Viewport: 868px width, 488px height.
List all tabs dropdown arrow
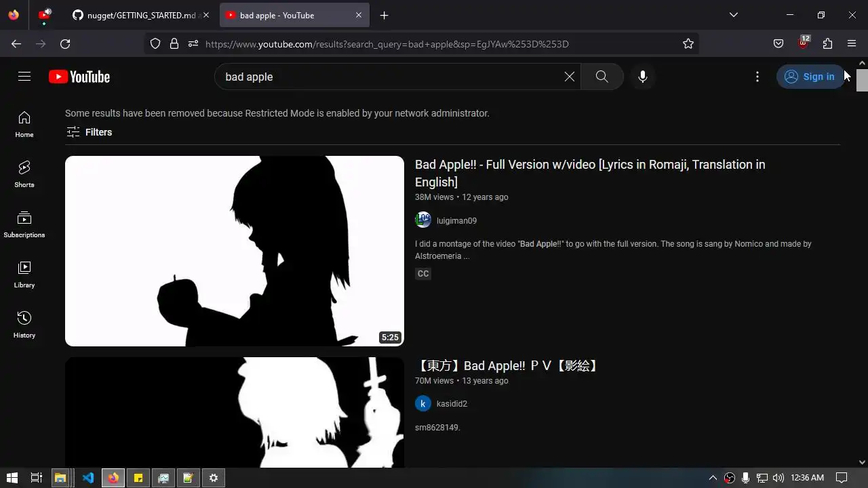pyautogui.click(x=734, y=15)
